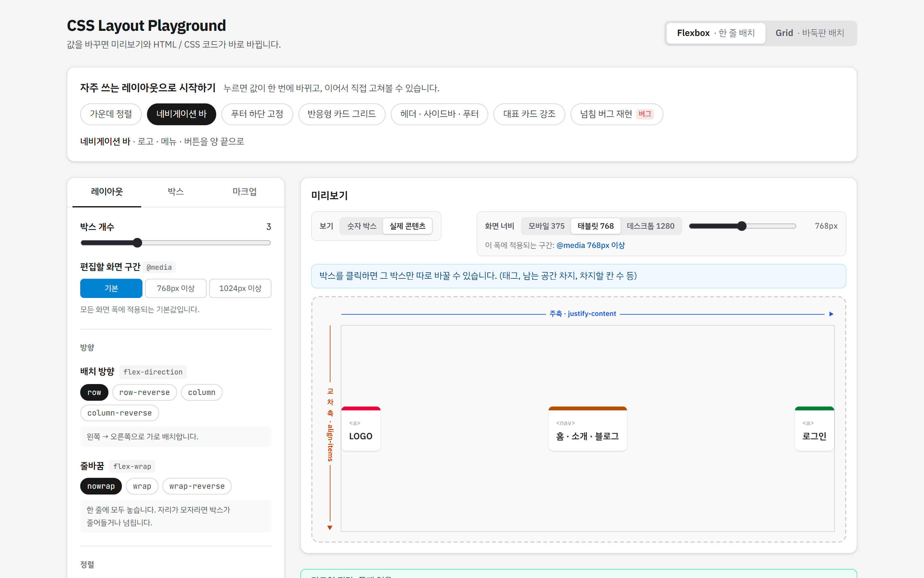Select the 대표 카드 강조 preset
Screen dimensions: 924x578
tap(529, 114)
